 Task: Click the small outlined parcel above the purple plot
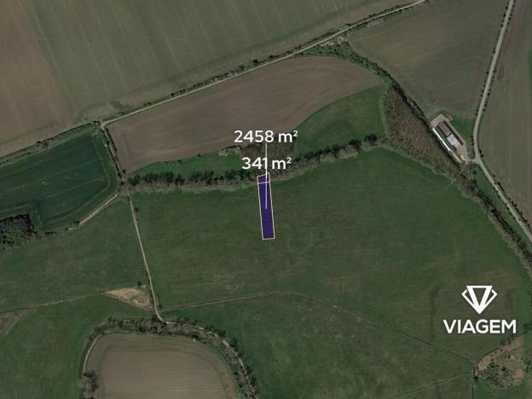click(263, 179)
